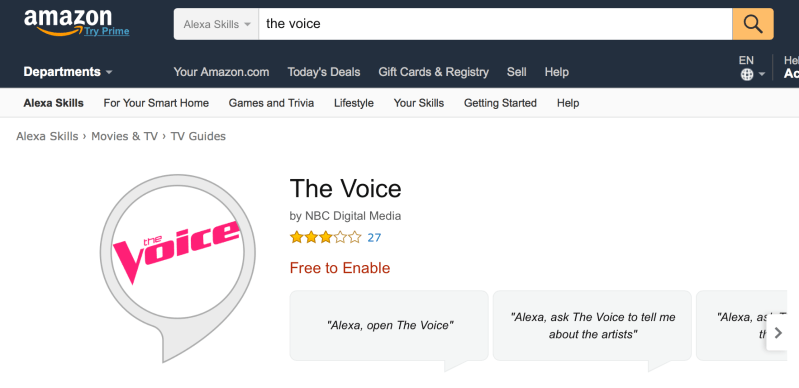Focus the search field containing the voice
This screenshot has width=799, height=388.
click(495, 24)
